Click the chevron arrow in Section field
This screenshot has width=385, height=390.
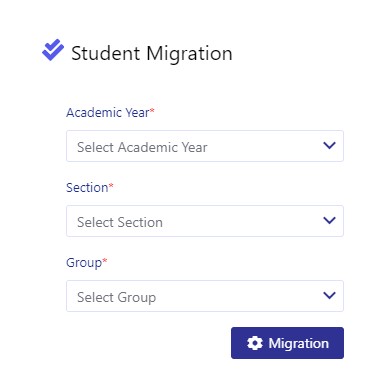pos(329,220)
